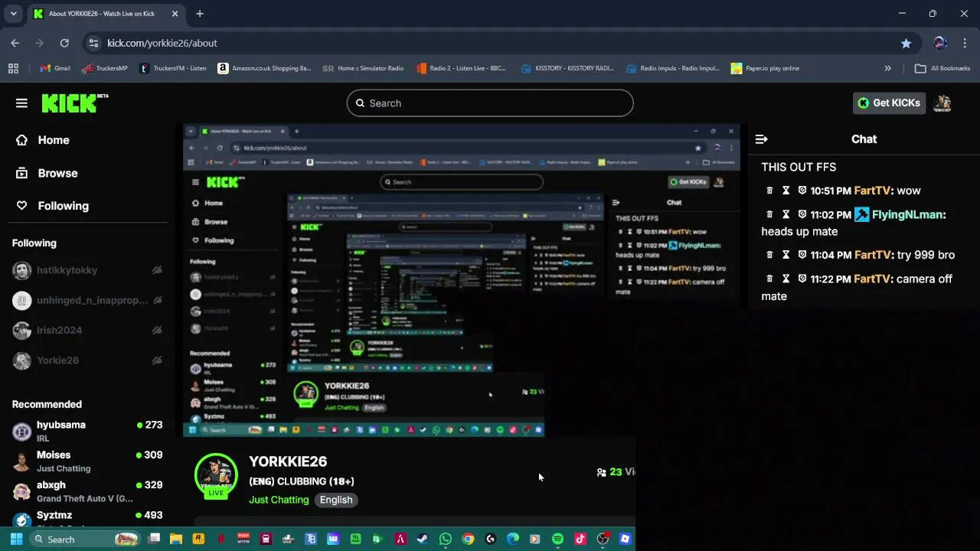Image resolution: width=980 pixels, height=551 pixels.
Task: Open the KISSTORY radio bookmark
Action: tap(567, 68)
